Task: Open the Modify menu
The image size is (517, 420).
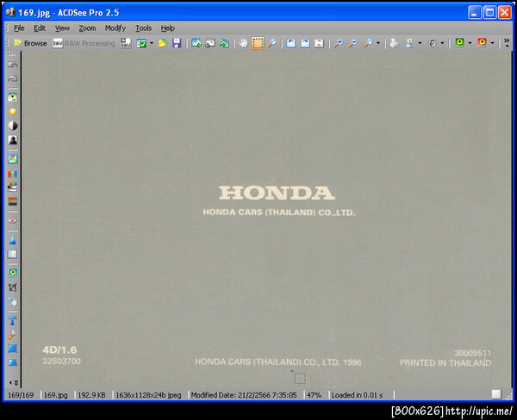Action: pos(115,28)
